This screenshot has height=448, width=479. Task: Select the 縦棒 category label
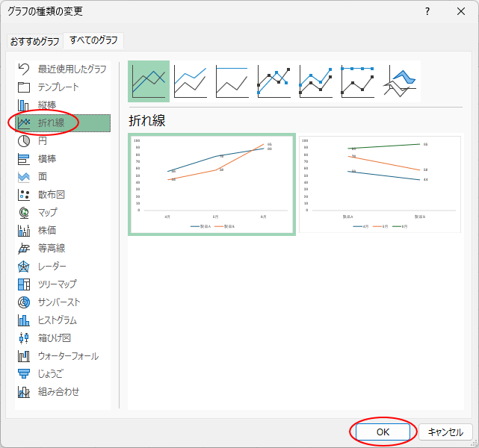(x=47, y=105)
